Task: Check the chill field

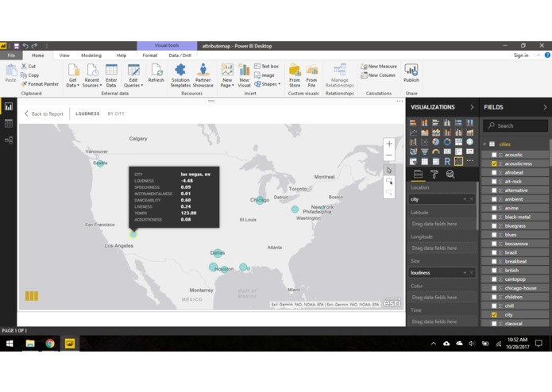Action: pyautogui.click(x=494, y=306)
